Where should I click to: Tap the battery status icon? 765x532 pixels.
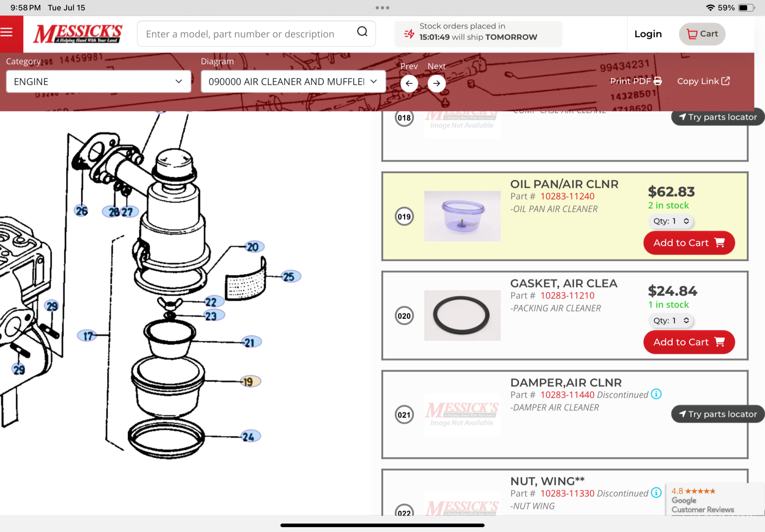click(746, 7)
